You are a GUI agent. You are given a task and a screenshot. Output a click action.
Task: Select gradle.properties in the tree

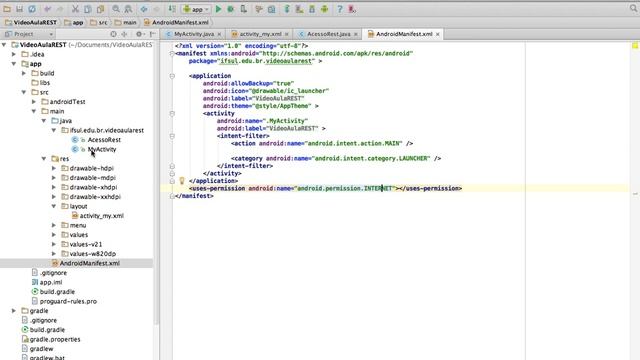55,340
